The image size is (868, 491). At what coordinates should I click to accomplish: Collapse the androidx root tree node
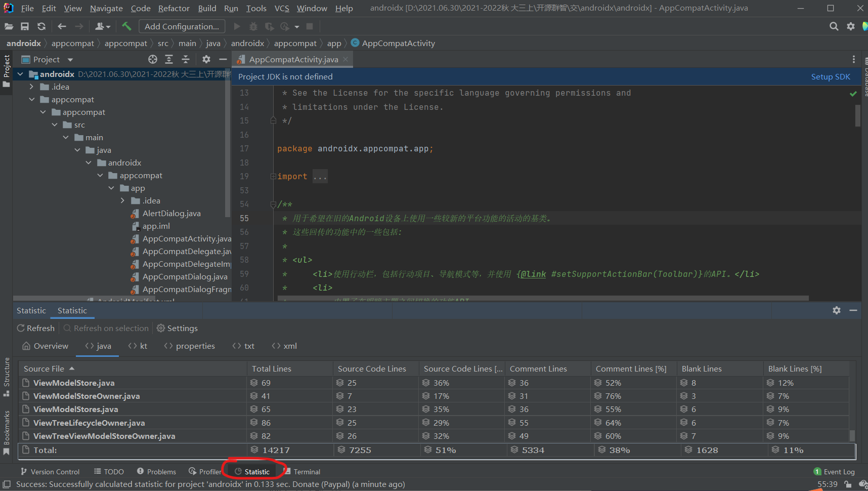tap(20, 74)
